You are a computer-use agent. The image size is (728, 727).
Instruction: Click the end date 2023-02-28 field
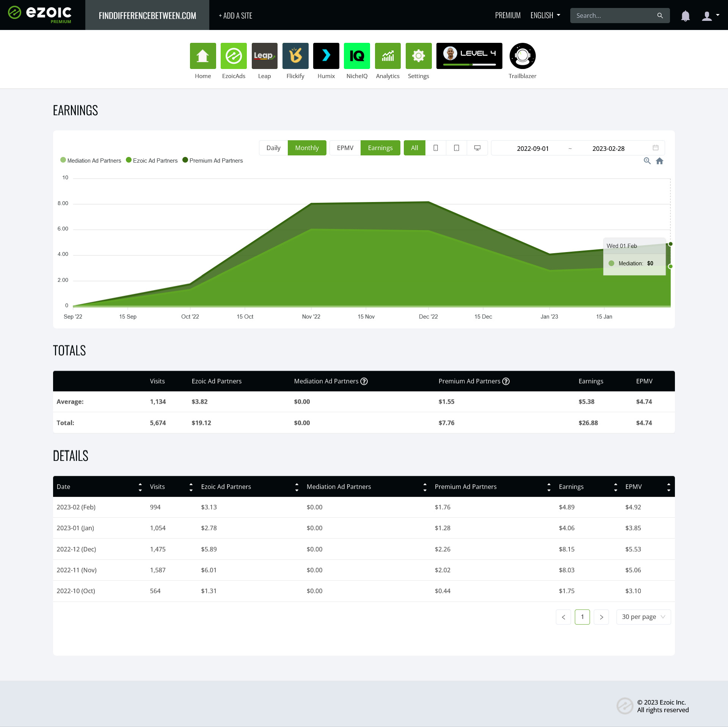609,148
